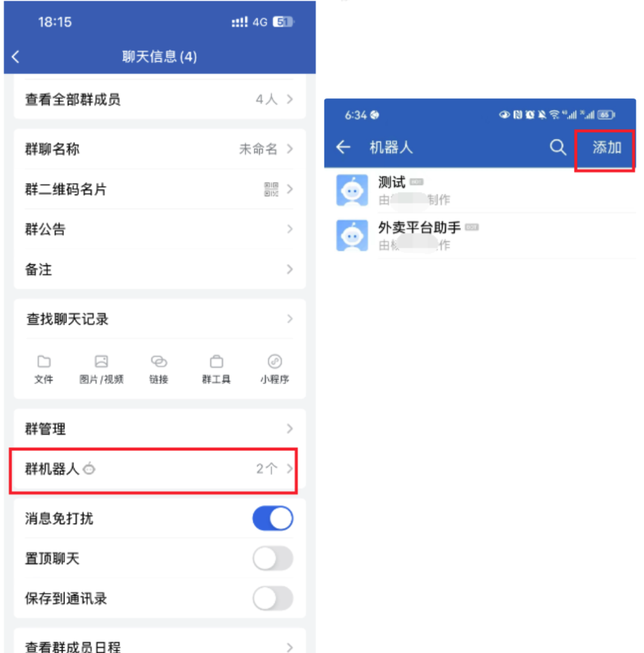Image resolution: width=644 pixels, height=653 pixels.
Task: Tap back chevron on 聊天信息 header
Action: pos(16,57)
